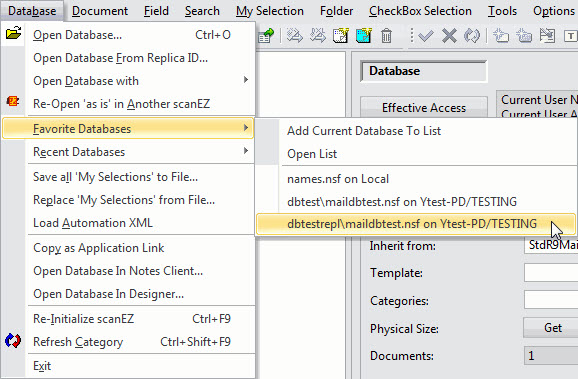Click the toolbar icon with green arrow

[x=267, y=36]
